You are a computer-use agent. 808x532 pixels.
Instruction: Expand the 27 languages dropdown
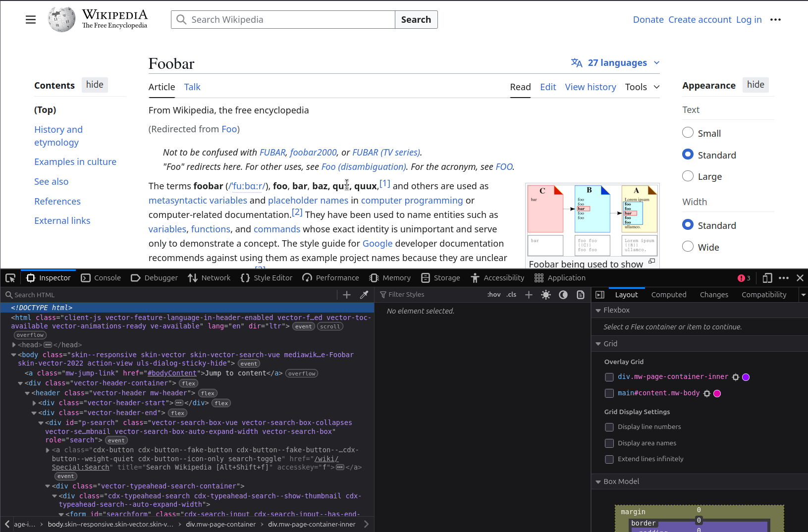(x=616, y=62)
